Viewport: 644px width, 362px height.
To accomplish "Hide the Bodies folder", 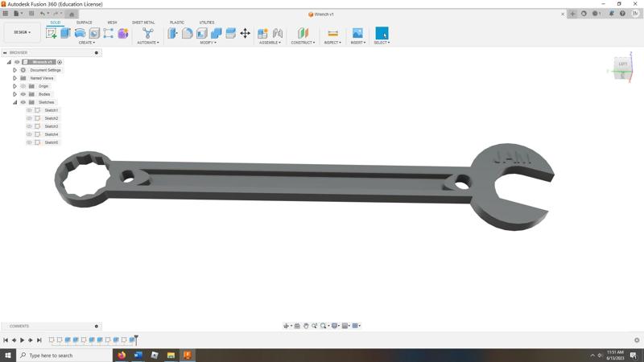I will (x=23, y=94).
